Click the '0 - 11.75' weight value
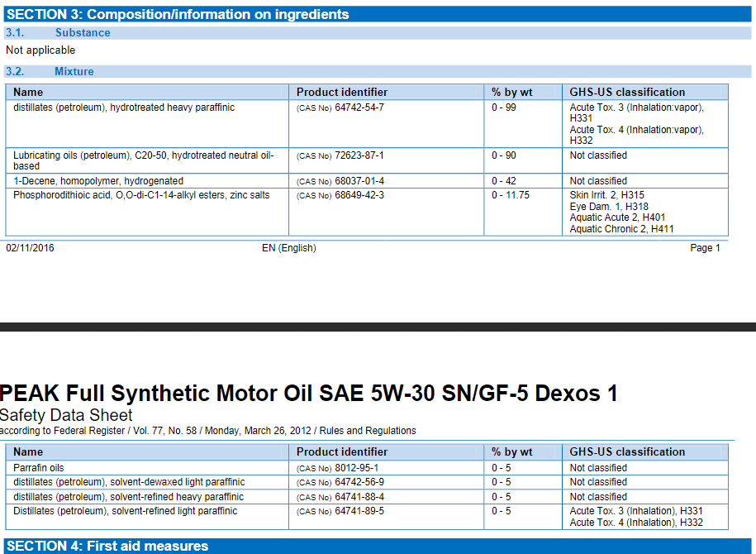Viewport: 756px width, 554px height. 511,195
